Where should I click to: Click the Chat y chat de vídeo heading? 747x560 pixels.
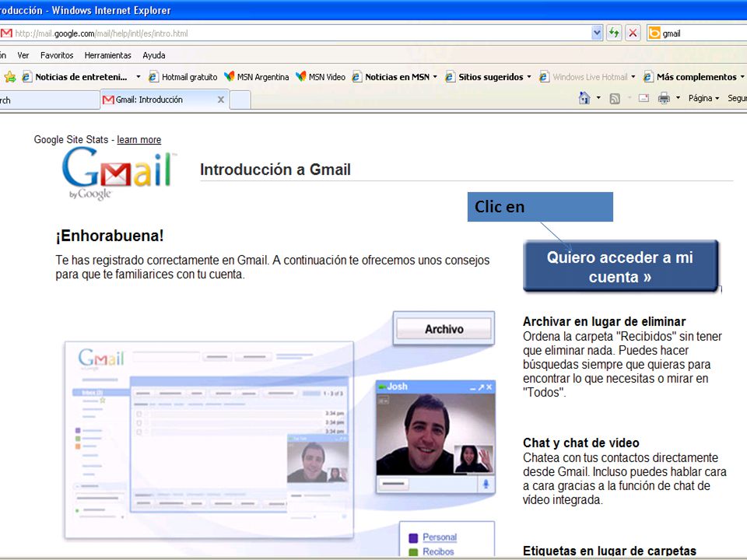point(580,443)
